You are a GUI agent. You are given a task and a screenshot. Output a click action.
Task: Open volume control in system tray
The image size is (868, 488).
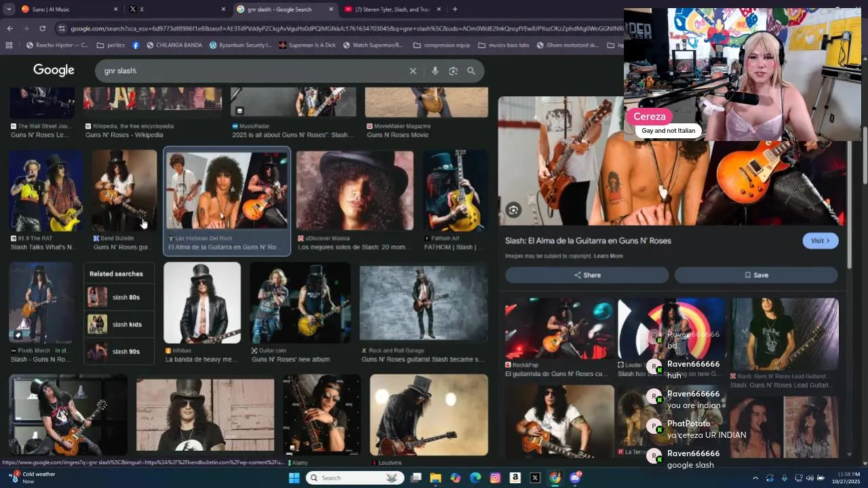tap(809, 479)
